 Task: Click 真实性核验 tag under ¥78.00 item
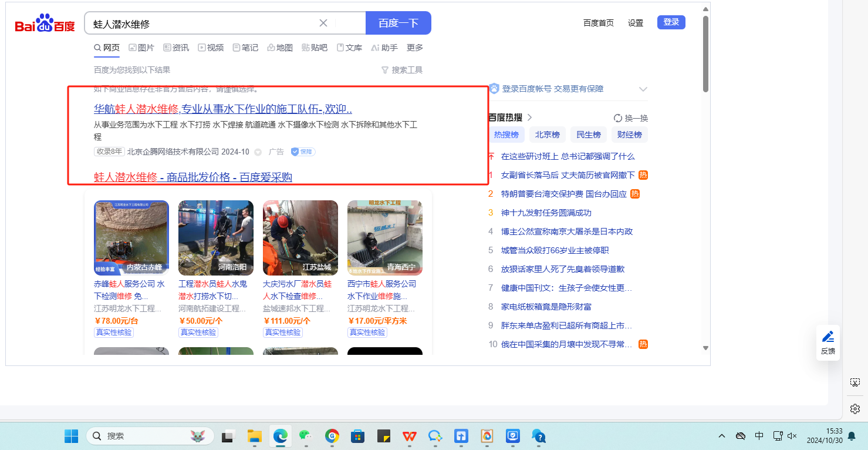point(114,333)
